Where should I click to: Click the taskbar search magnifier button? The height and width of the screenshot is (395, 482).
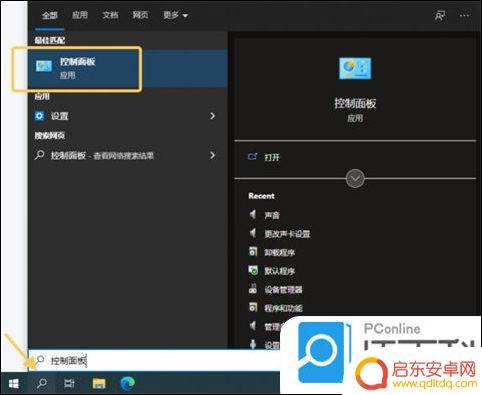pos(42,384)
